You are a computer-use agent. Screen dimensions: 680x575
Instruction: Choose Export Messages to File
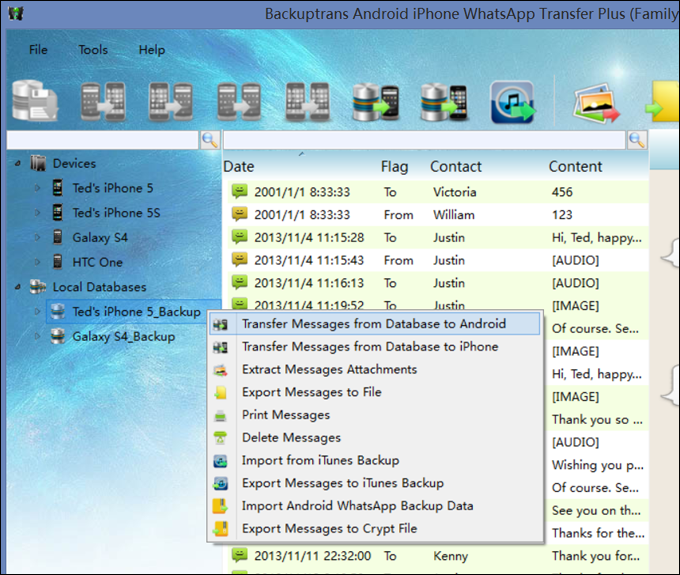click(x=375, y=392)
